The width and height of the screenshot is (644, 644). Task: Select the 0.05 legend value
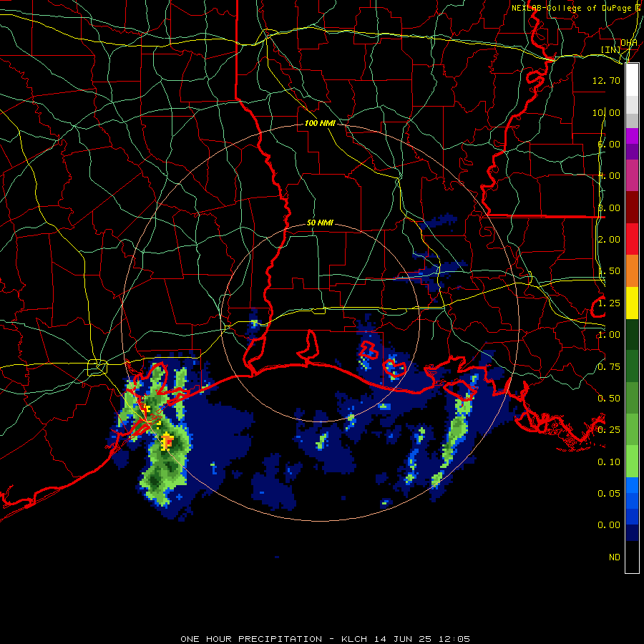pyautogui.click(x=609, y=493)
